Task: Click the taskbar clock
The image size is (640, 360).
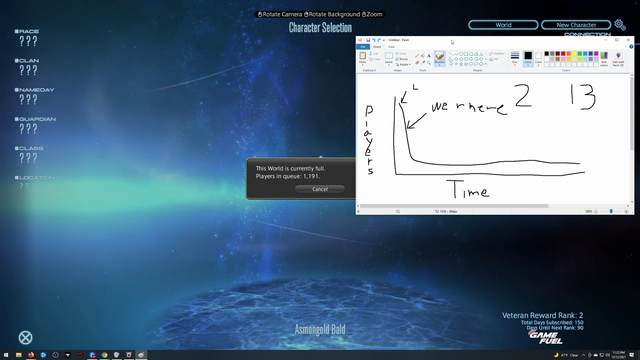Action: tap(619, 355)
